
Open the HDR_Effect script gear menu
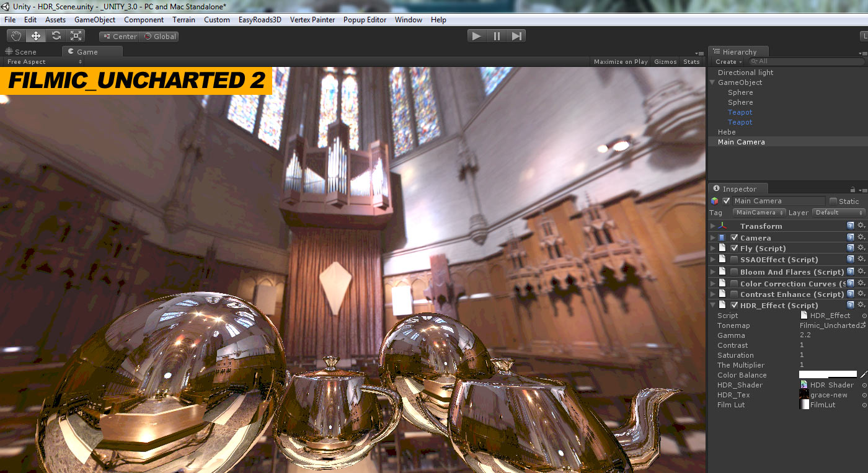[861, 305]
